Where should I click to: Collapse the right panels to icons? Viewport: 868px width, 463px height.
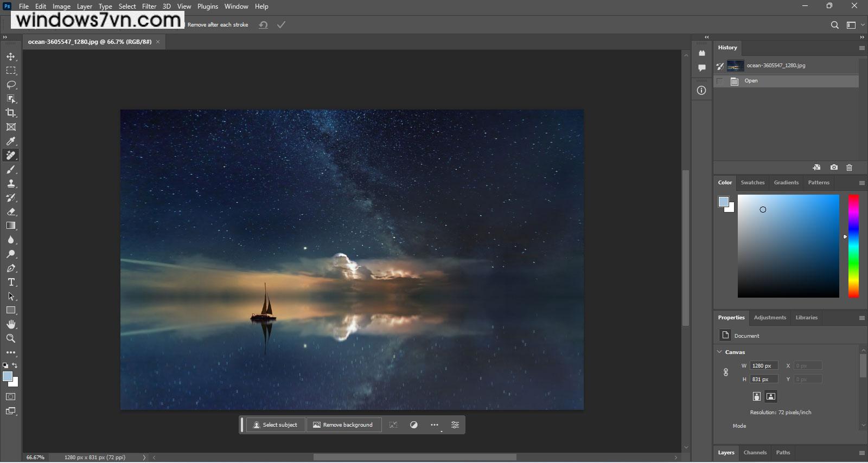862,37
